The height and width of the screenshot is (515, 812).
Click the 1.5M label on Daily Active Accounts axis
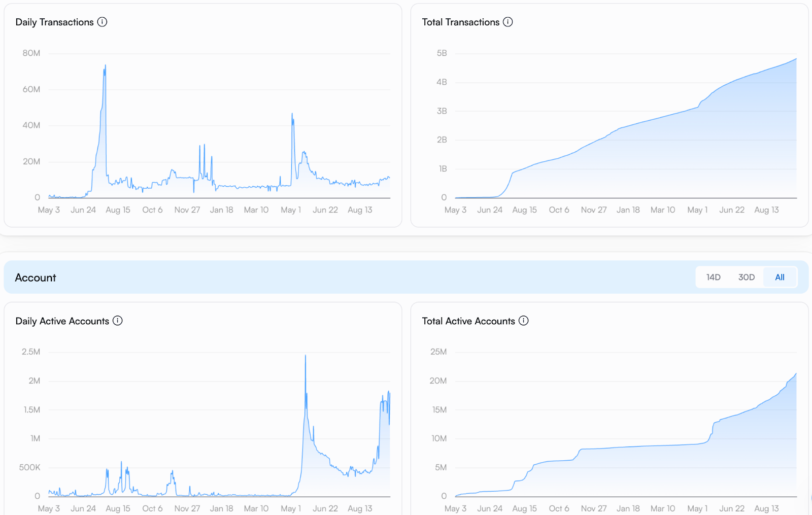pyautogui.click(x=32, y=410)
